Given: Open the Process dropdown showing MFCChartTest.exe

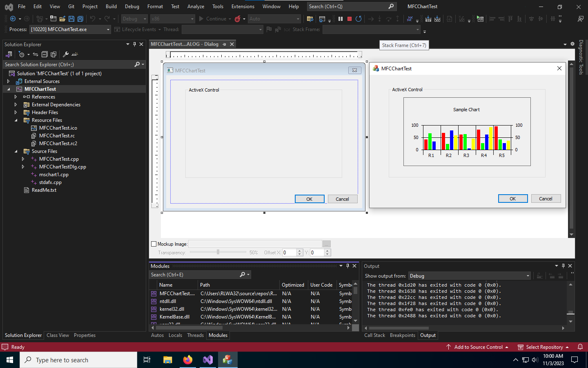Looking at the screenshot, I should click(70, 29).
